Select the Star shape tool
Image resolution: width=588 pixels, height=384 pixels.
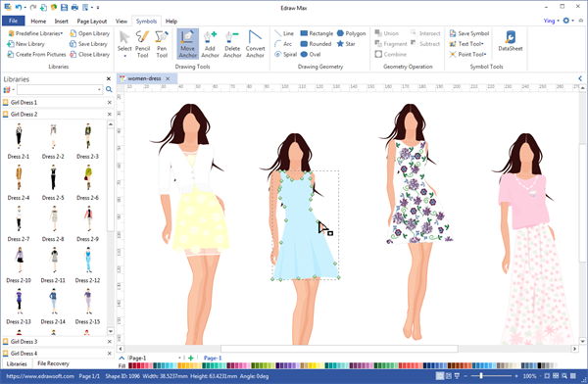coord(346,44)
